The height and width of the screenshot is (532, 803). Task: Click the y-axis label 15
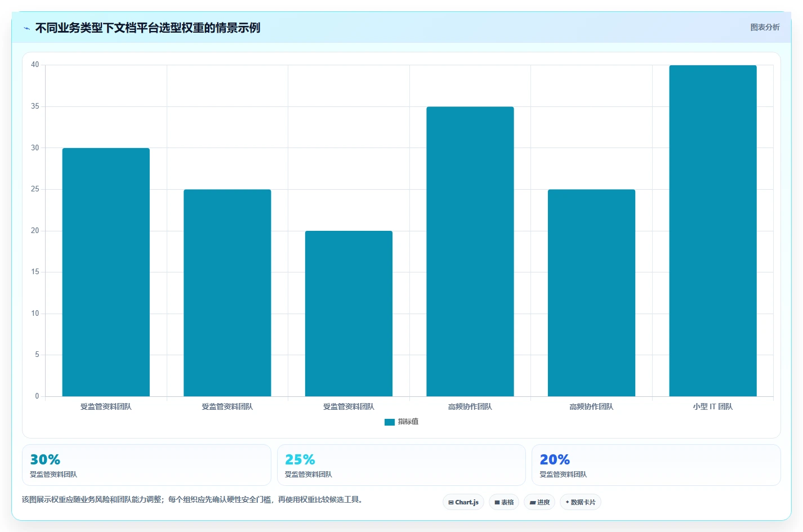35,272
